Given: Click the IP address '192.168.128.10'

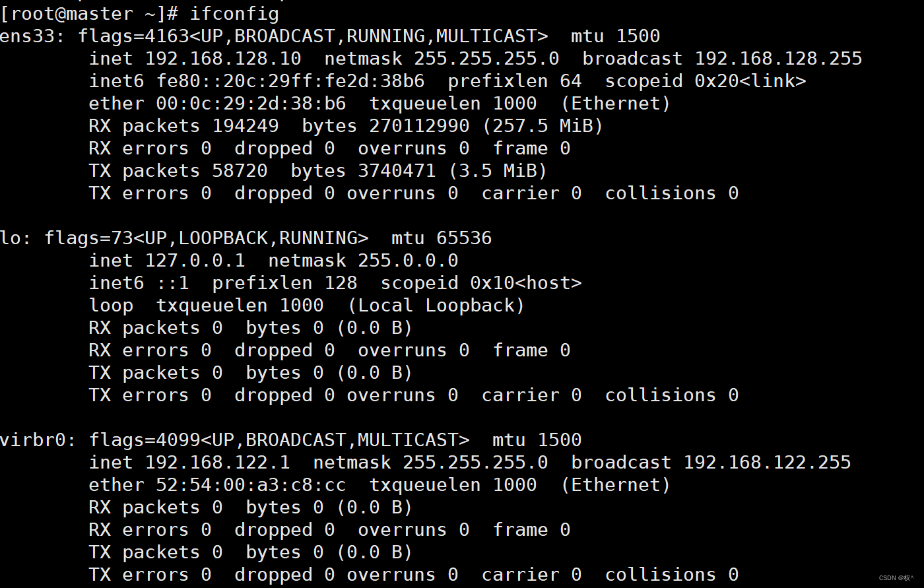Looking at the screenshot, I should [x=223, y=58].
